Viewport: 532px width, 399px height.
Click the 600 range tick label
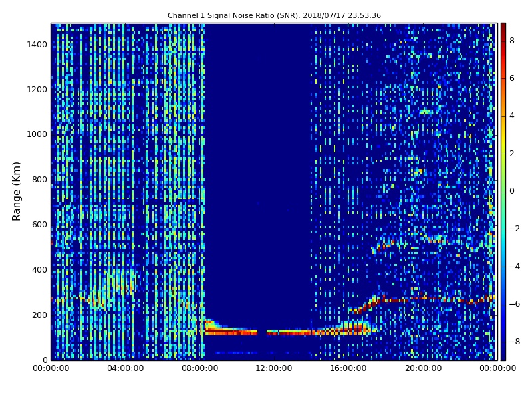pos(39,225)
